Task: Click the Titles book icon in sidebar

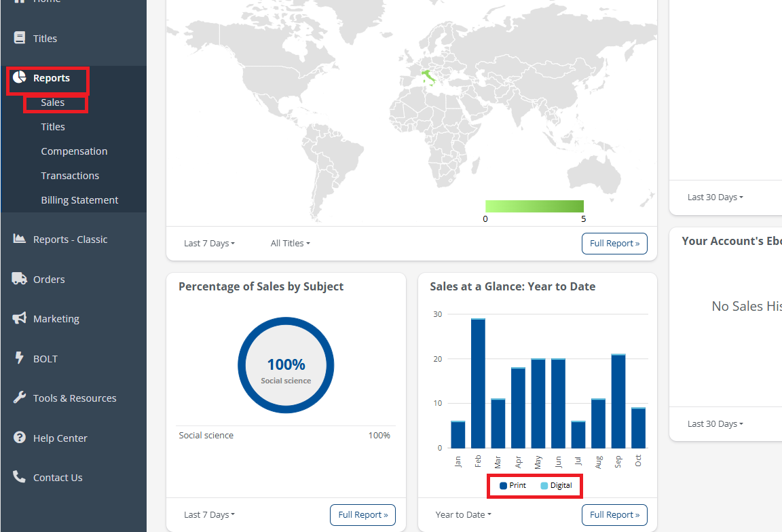Action: point(20,38)
